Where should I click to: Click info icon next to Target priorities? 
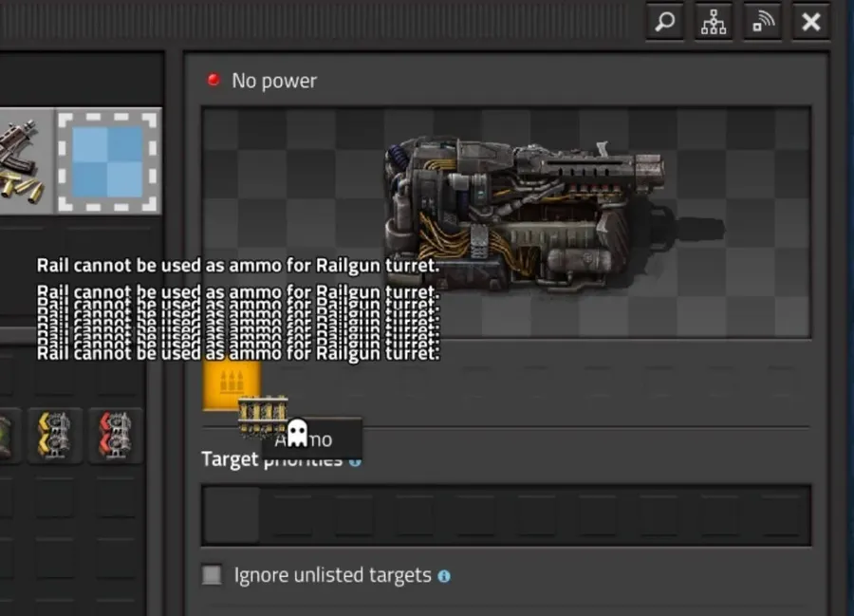coord(355,462)
